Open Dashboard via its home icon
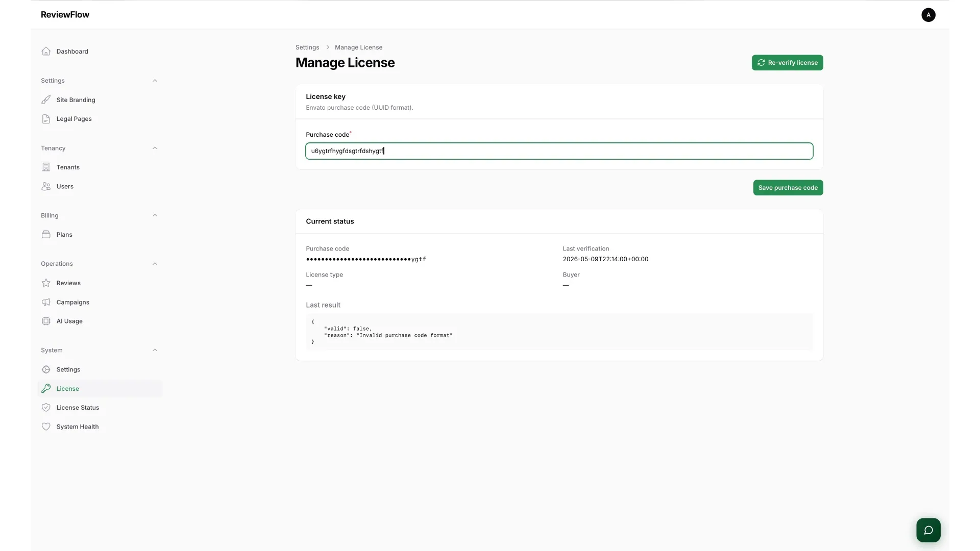 coord(46,51)
